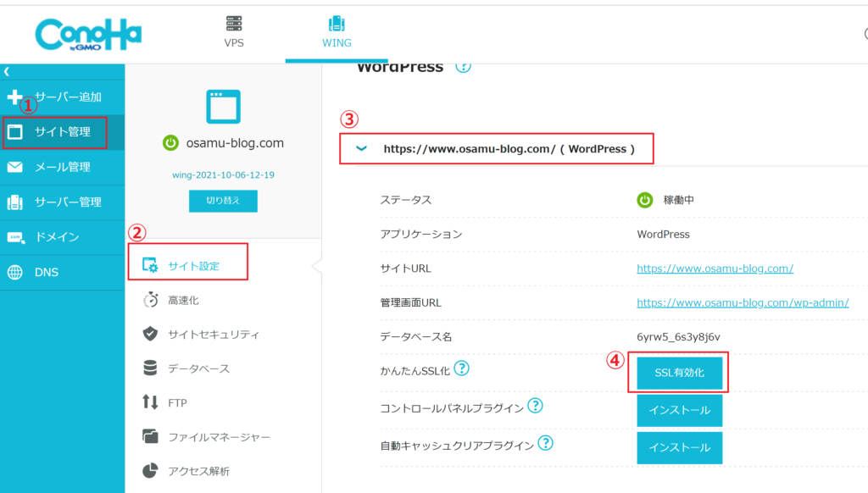
Task: Click the 切り替え button
Action: (223, 201)
